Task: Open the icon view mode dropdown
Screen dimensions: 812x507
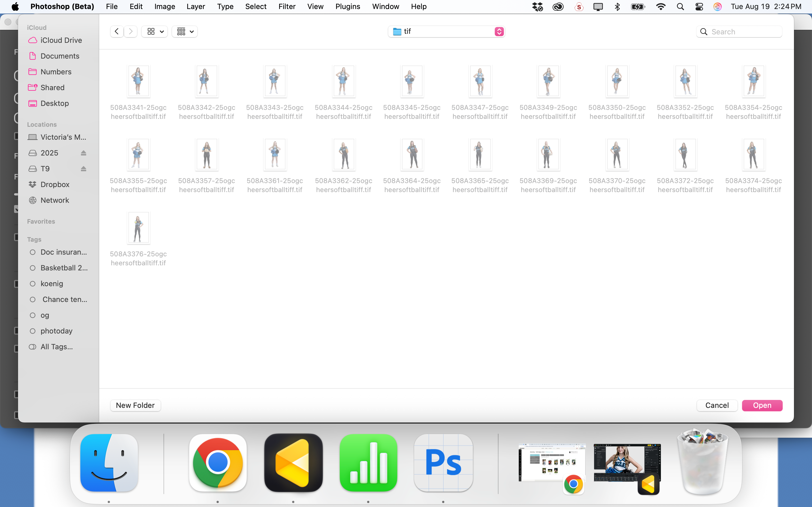Action: click(x=154, y=32)
